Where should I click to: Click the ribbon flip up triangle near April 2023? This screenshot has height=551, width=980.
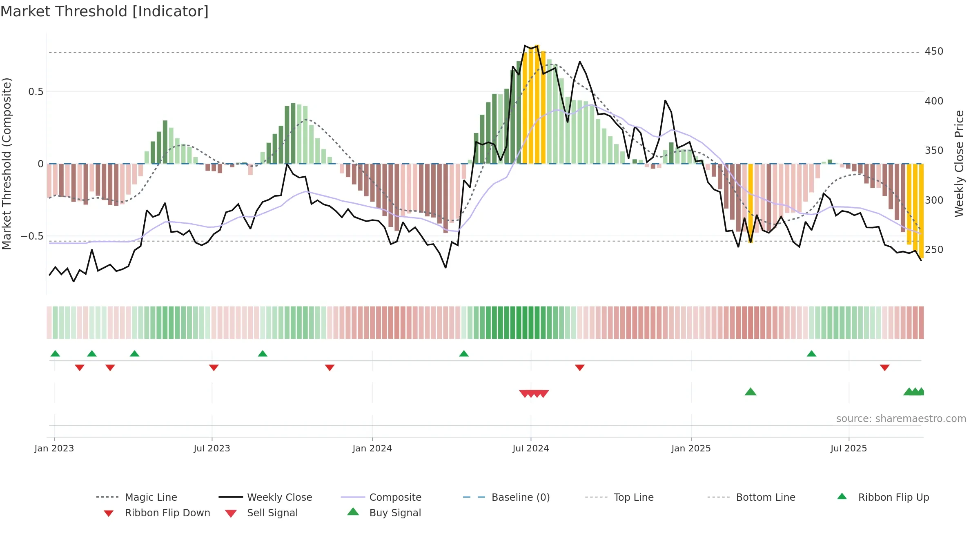(134, 353)
